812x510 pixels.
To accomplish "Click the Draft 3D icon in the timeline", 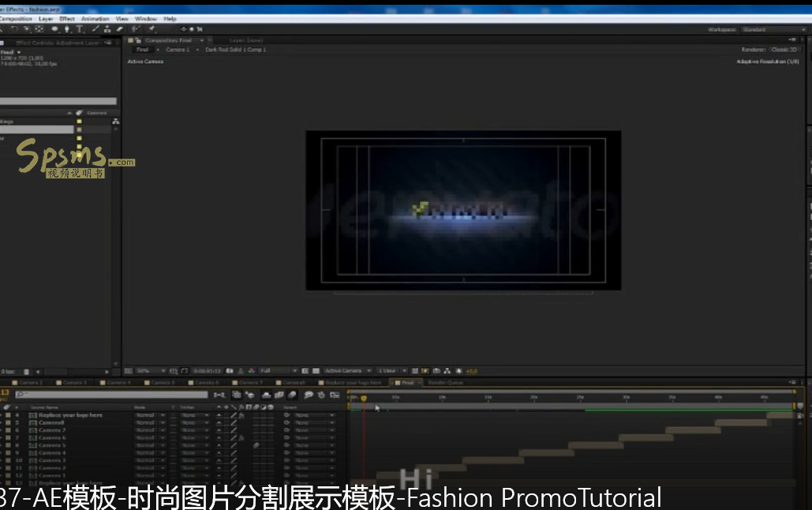I will click(249, 395).
